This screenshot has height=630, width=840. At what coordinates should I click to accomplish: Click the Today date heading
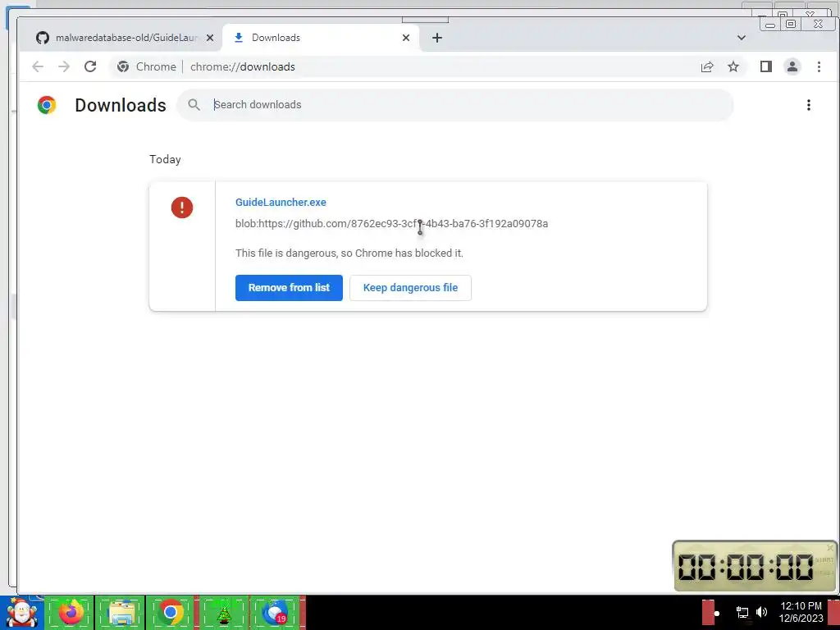click(165, 160)
